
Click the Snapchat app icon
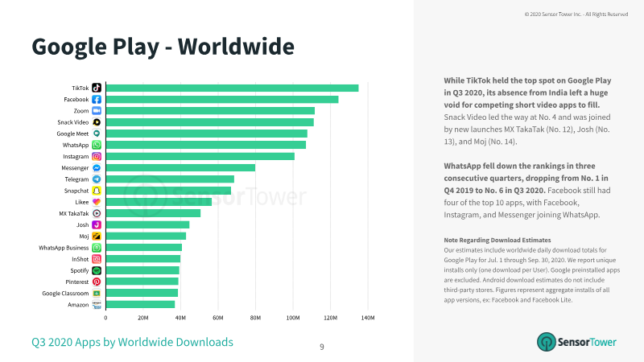97,191
